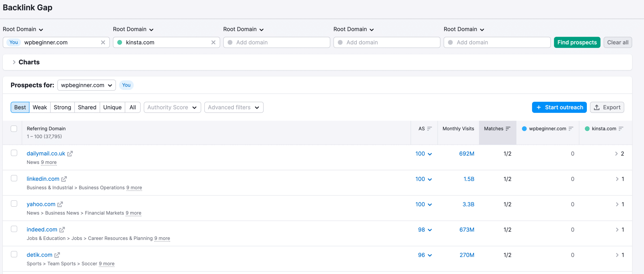This screenshot has height=274, width=644.
Task: Click fourth Add domain input field
Action: pyautogui.click(x=387, y=42)
